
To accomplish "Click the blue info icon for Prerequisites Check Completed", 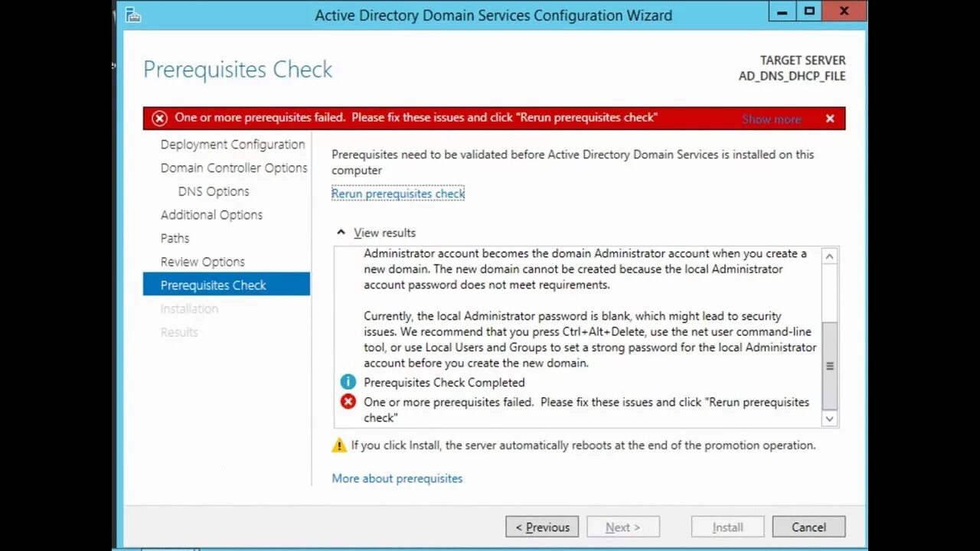I will (348, 382).
